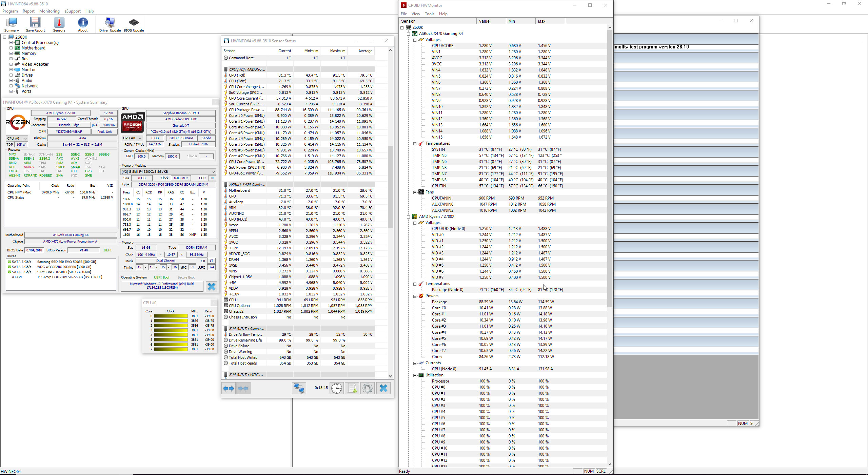Image resolution: width=868 pixels, height=475 pixels.
Task: Select the CPU (Tctl) row in Sensor Status
Action: pyautogui.click(x=299, y=75)
